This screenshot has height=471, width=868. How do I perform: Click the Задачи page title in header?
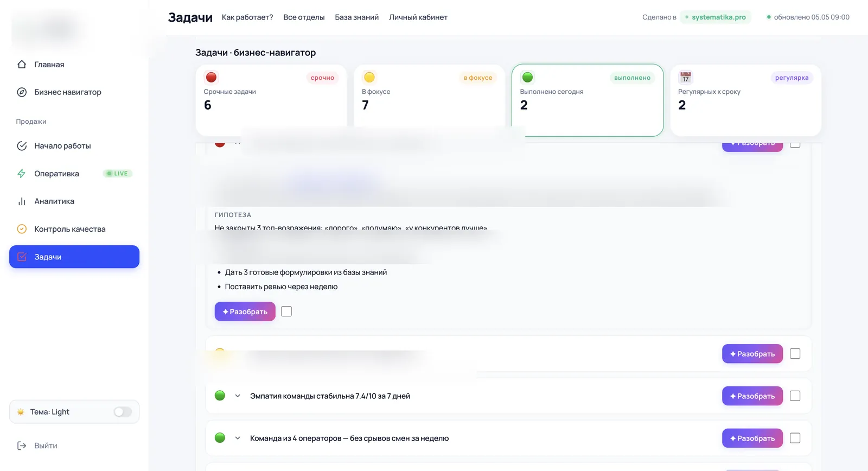coord(190,17)
